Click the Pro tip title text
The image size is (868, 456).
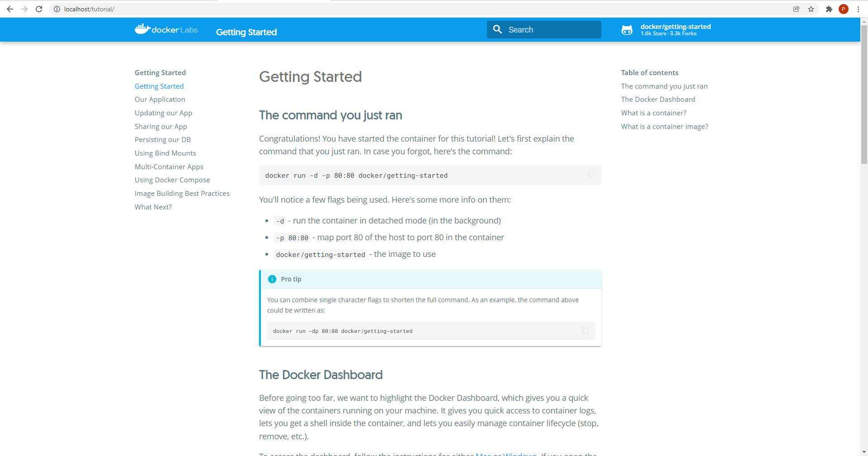click(291, 279)
